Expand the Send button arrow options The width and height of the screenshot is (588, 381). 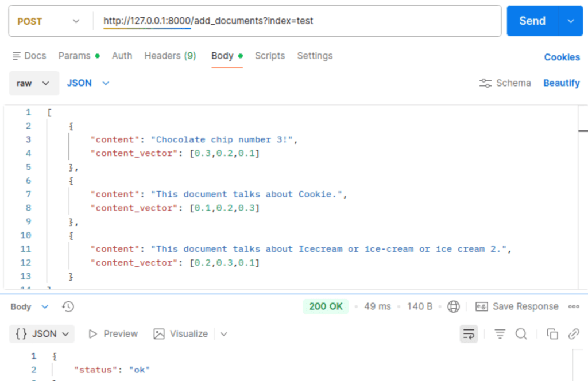tap(570, 21)
